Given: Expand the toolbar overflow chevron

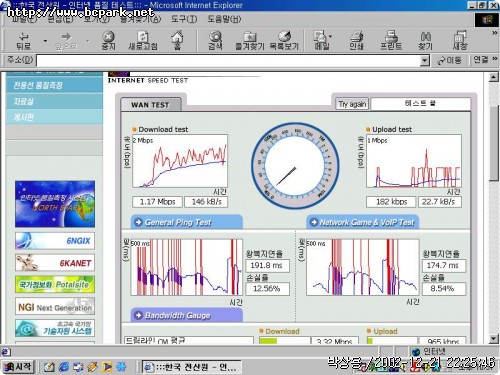Looking at the screenshot, I should (495, 33).
